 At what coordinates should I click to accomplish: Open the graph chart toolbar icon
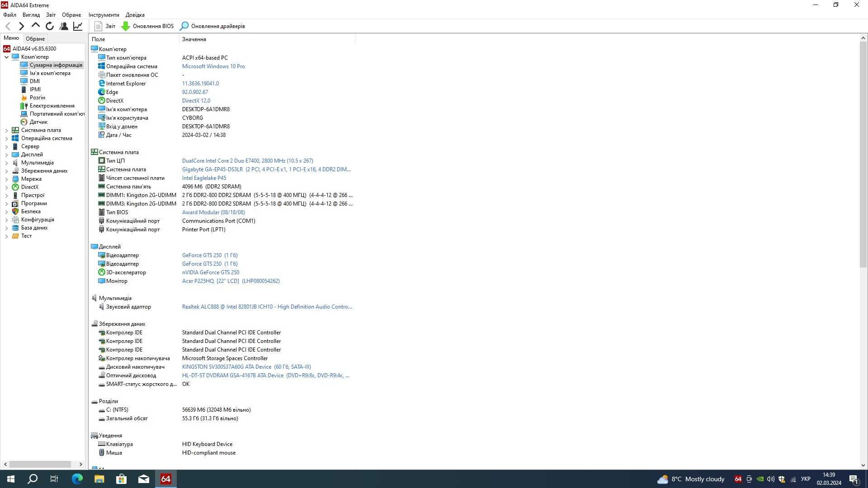[x=78, y=26]
